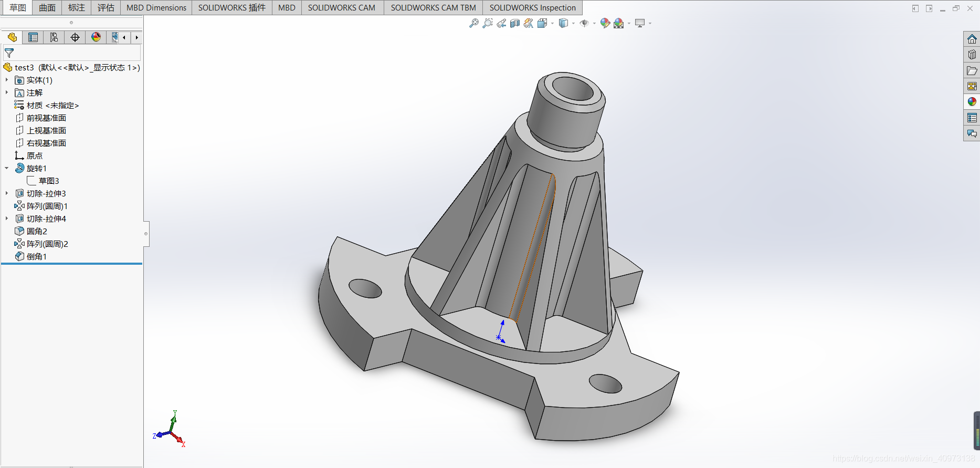This screenshot has width=980, height=468.
Task: Click the expand right panel window icon
Action: [929, 8]
